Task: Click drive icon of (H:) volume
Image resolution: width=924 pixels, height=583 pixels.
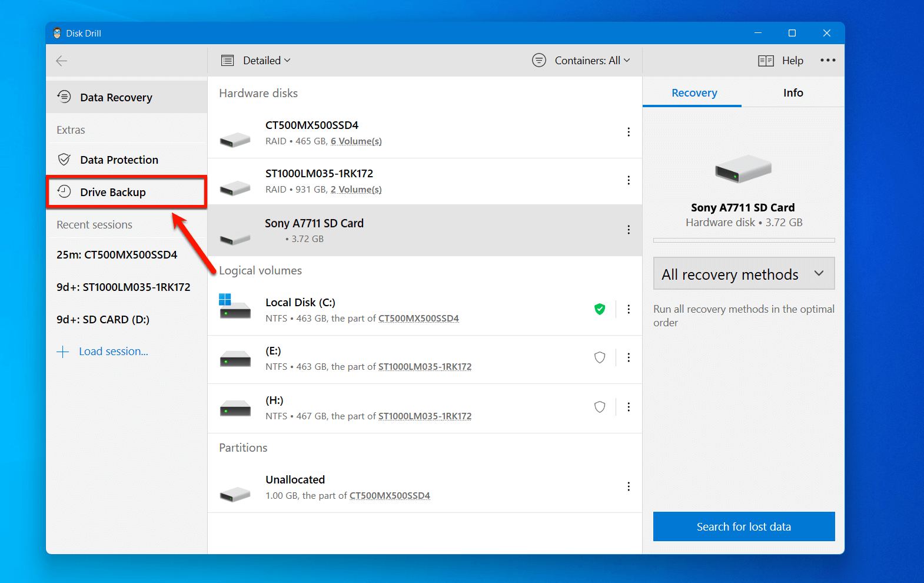Action: [x=235, y=408]
